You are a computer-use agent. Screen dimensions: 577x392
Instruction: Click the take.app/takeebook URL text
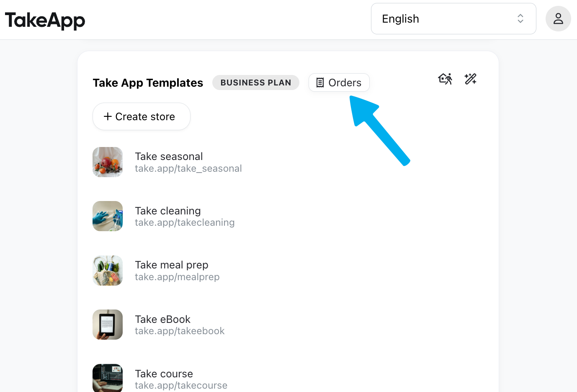(180, 331)
